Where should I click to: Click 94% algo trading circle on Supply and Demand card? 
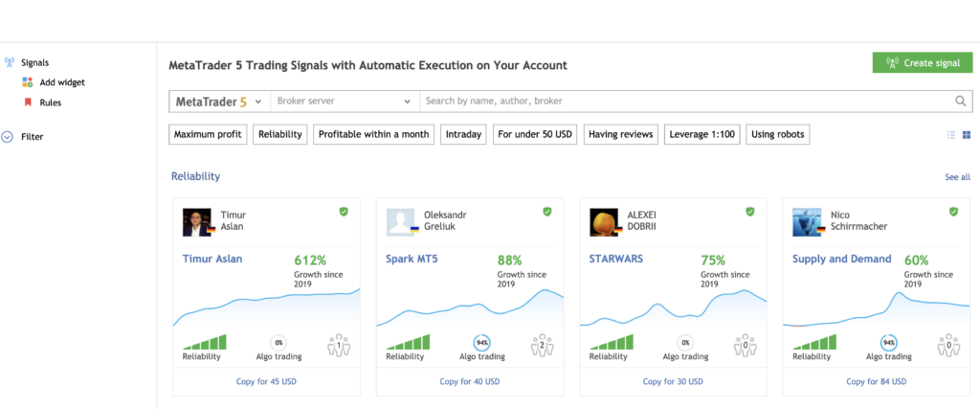click(889, 343)
